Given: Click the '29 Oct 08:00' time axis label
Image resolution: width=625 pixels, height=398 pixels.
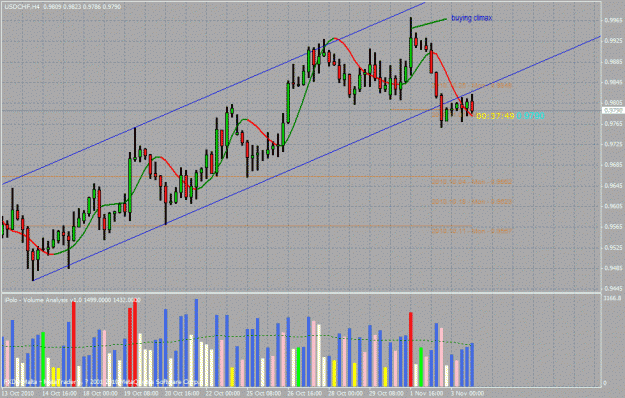Looking at the screenshot, I should [x=386, y=393].
